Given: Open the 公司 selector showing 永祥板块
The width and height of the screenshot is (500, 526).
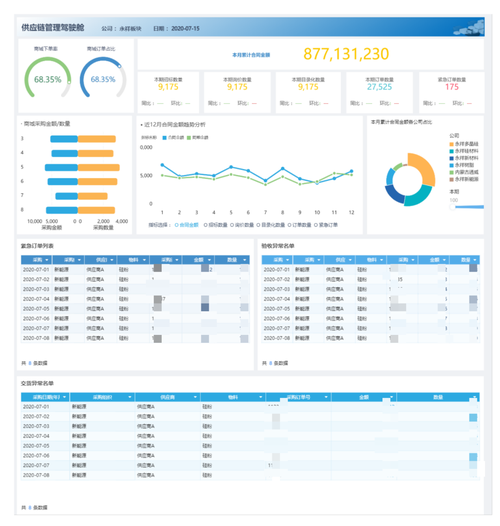Looking at the screenshot, I should tap(130, 29).
